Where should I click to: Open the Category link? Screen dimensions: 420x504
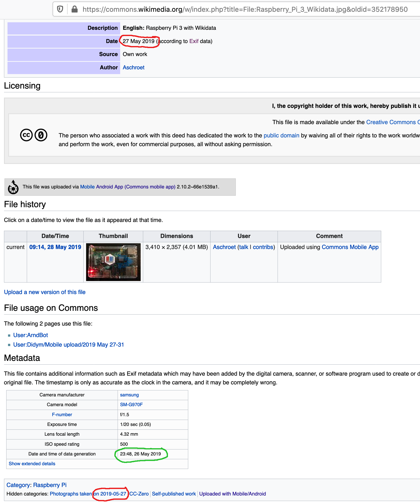pos(18,485)
